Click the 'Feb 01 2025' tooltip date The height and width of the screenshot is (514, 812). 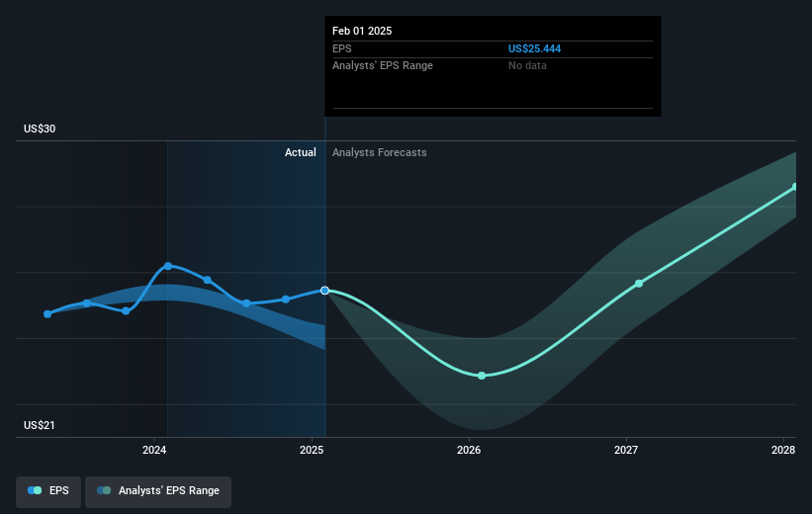pyautogui.click(x=362, y=31)
